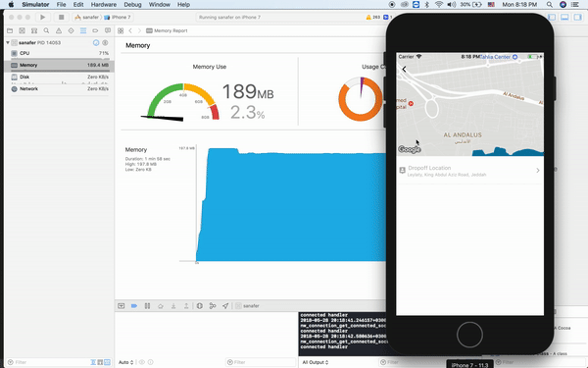
Task: Open the Symbol navigator icon
Action: (34, 30)
